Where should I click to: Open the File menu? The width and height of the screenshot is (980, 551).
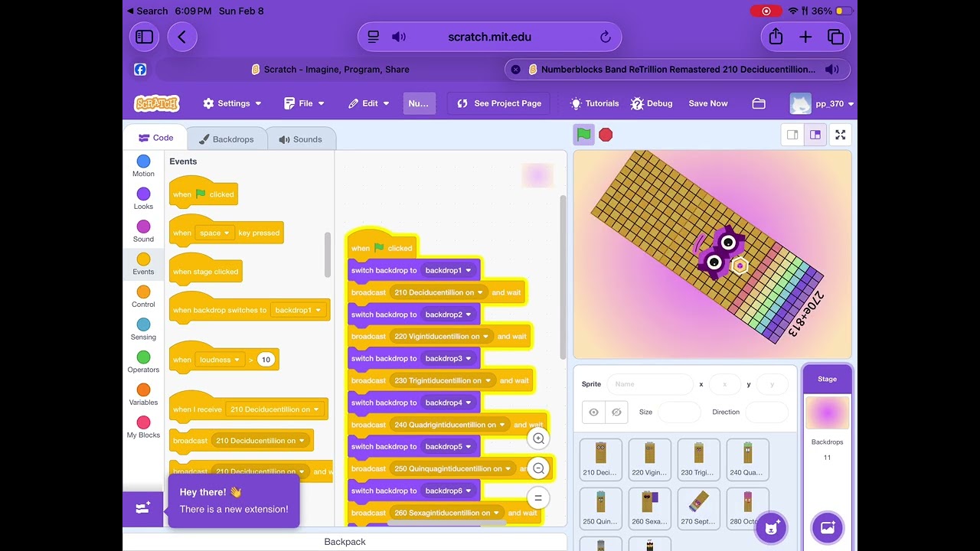click(x=304, y=103)
